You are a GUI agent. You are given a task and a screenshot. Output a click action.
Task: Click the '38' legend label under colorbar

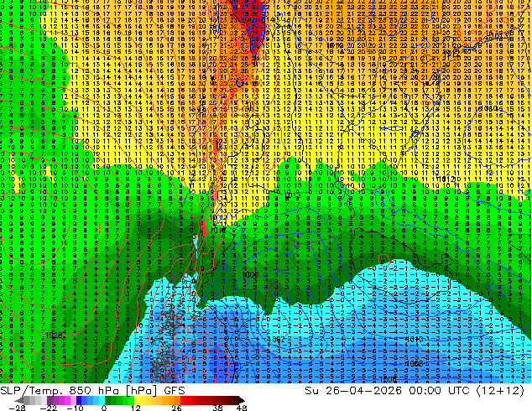(x=218, y=408)
